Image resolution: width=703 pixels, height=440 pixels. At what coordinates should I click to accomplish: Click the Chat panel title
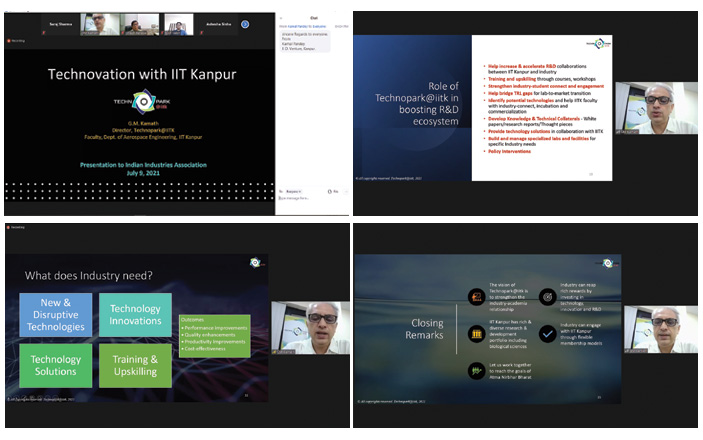(x=311, y=17)
